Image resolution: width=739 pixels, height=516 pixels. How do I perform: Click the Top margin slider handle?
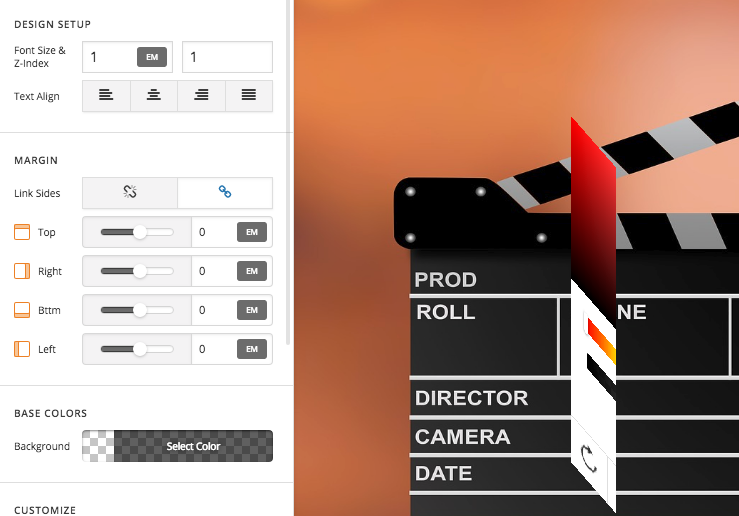click(140, 232)
